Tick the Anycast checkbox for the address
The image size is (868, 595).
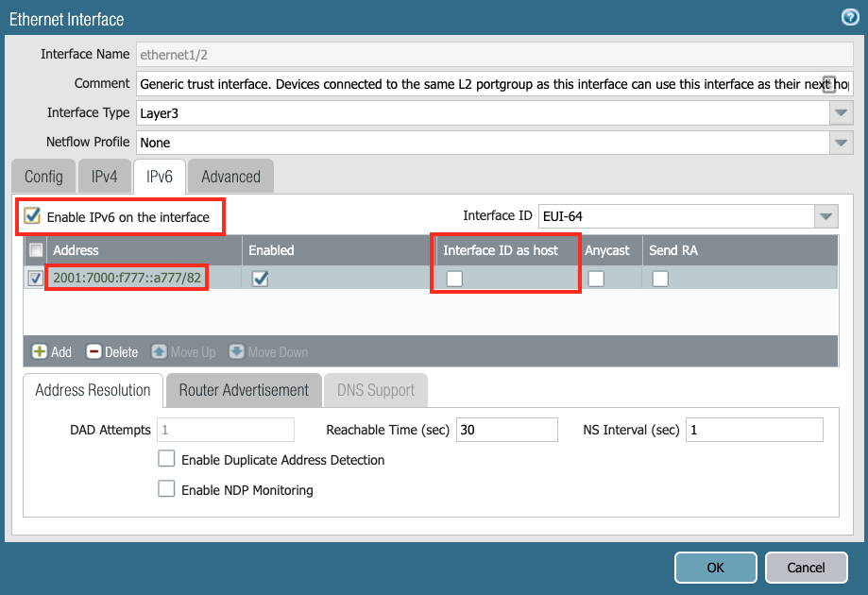(596, 279)
